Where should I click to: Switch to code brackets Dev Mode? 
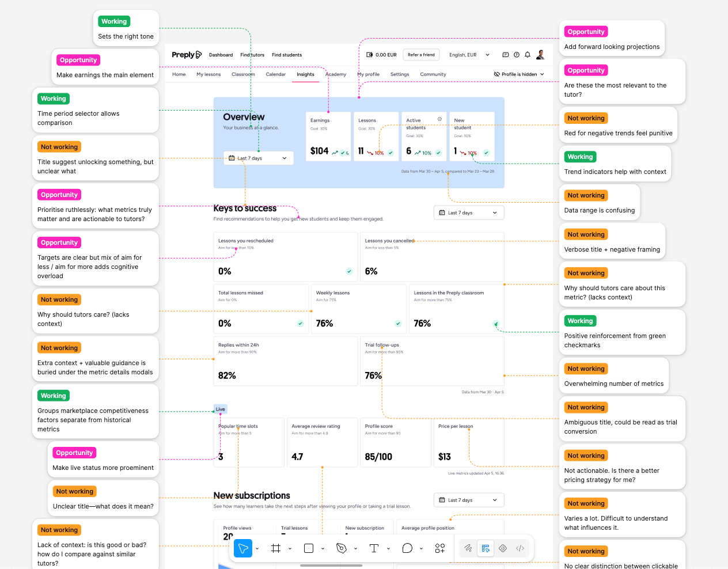(520, 548)
